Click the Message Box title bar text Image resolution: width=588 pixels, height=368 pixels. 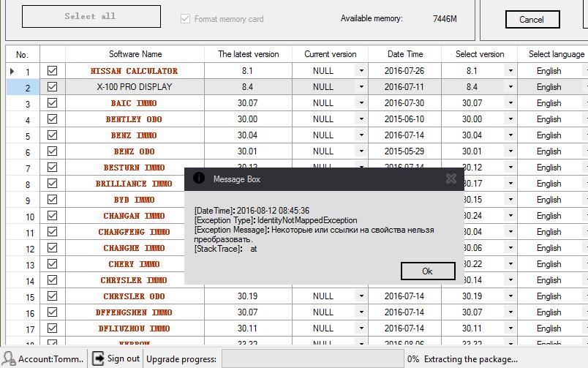(237, 179)
